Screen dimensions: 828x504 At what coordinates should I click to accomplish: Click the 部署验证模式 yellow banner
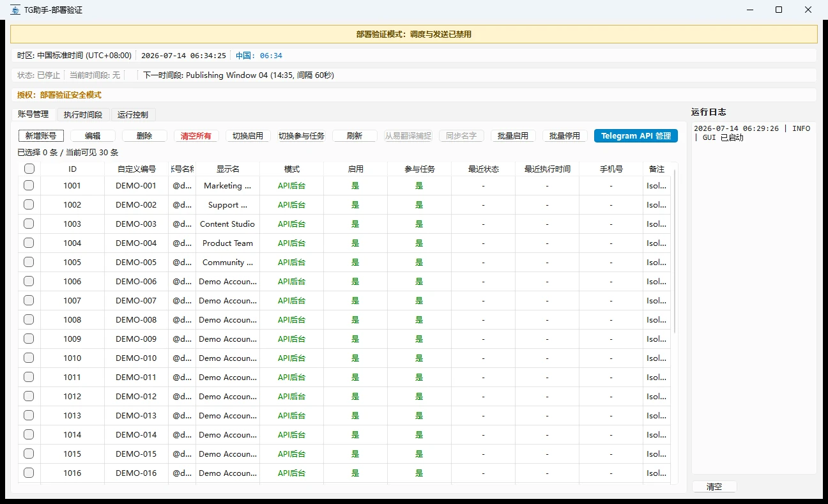[414, 34]
